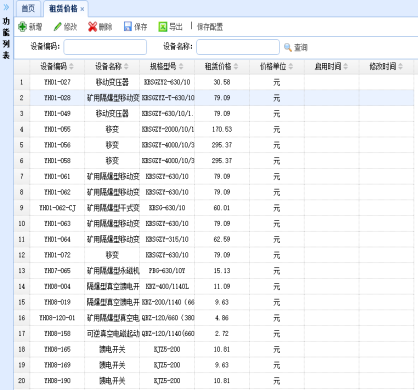Screen dimensions: 419x390
Task: Select row 15 code YH08-019
Action: (57, 302)
